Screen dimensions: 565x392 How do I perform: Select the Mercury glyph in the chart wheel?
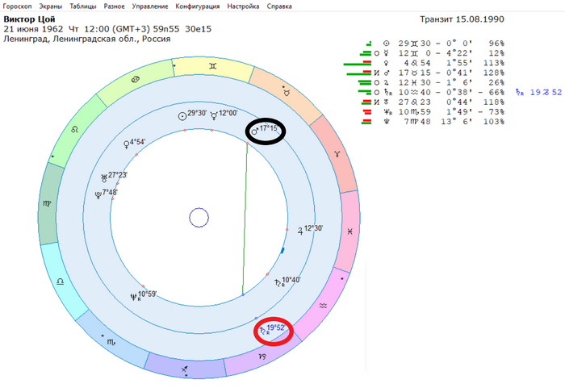pos(214,116)
